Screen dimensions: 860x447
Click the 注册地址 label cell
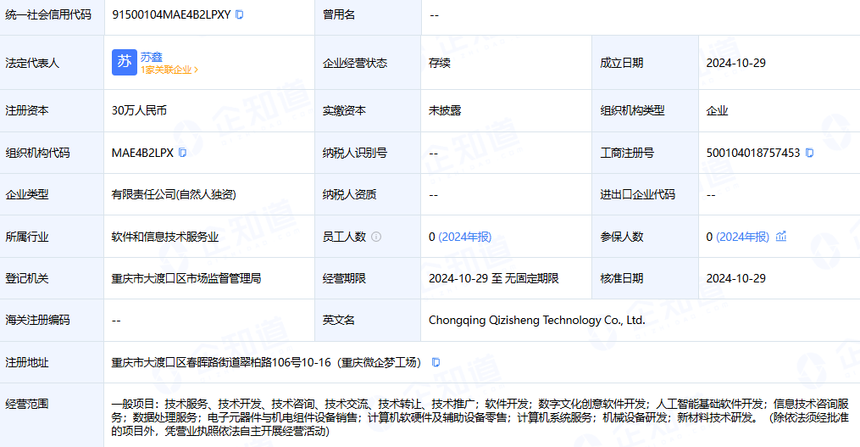click(52, 362)
